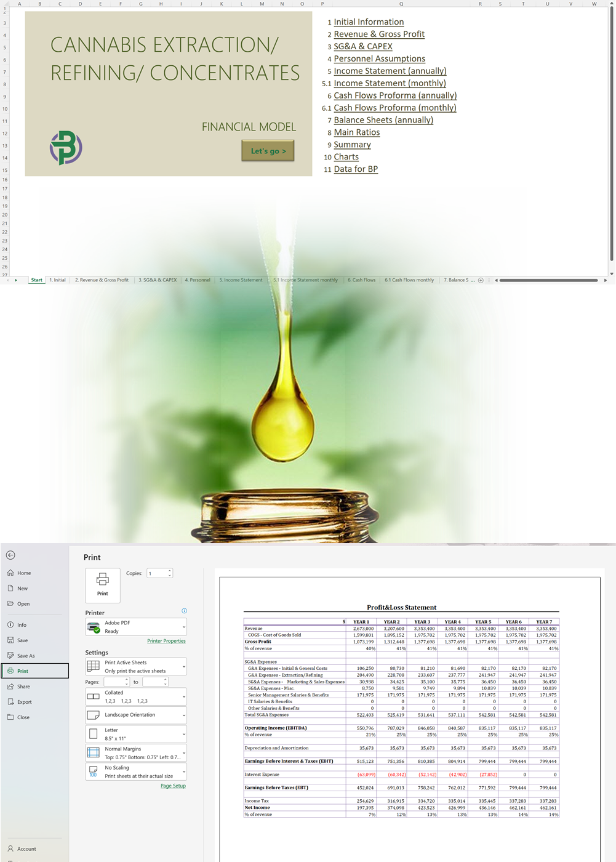The width and height of the screenshot is (616, 862).
Task: Click the Let's go button on the cover
Action: pos(268,150)
